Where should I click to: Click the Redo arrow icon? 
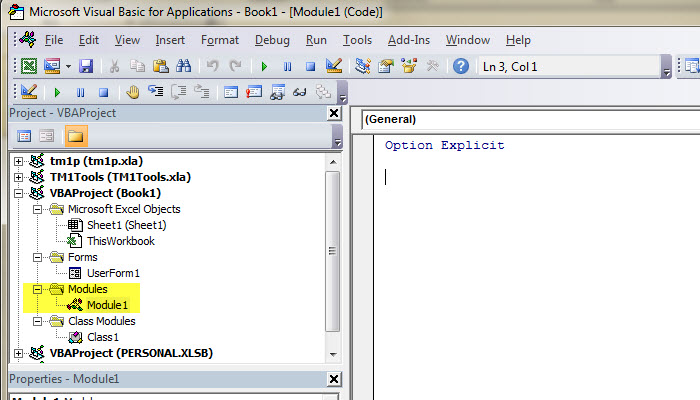(235, 66)
